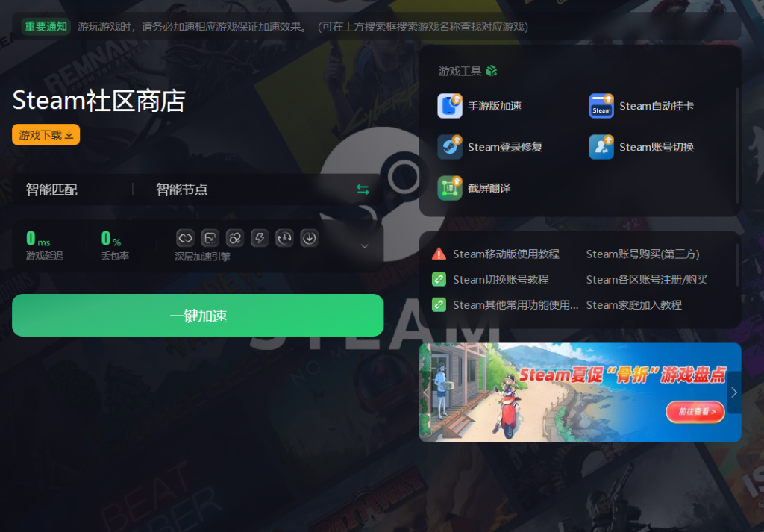Screen dimensions: 764x532
Task: Go to next banner with right arrow
Action: tap(734, 392)
